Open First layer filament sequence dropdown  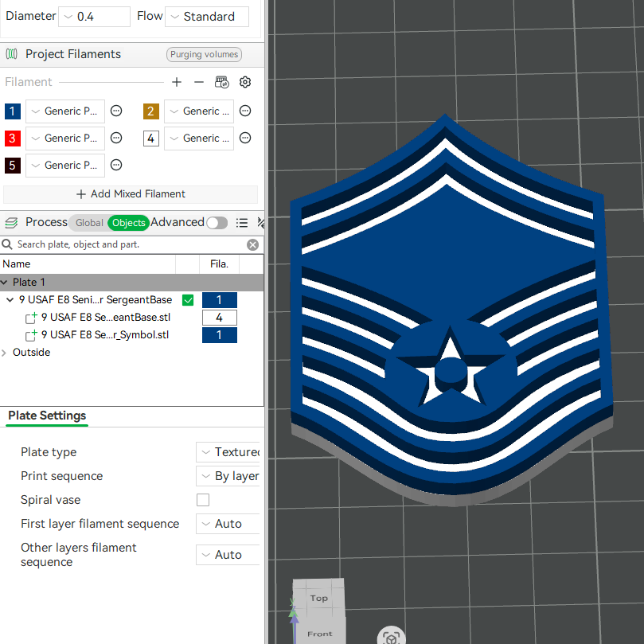(228, 524)
